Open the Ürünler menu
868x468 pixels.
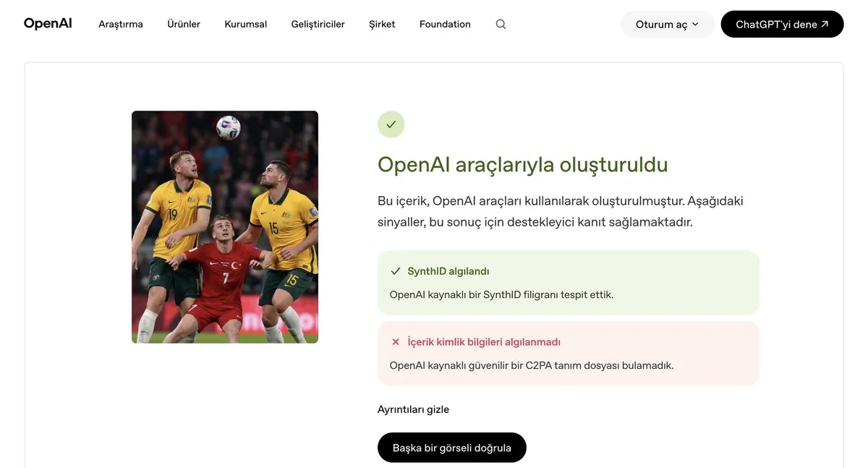(184, 24)
